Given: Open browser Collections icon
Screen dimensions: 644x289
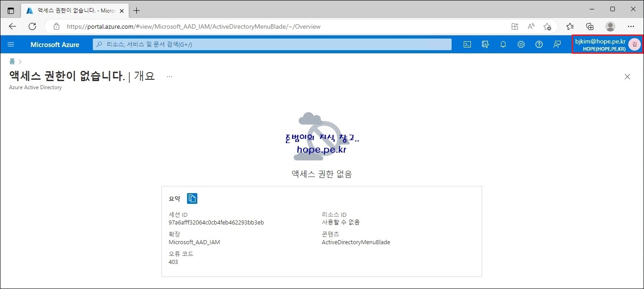Looking at the screenshot, I should [x=590, y=26].
